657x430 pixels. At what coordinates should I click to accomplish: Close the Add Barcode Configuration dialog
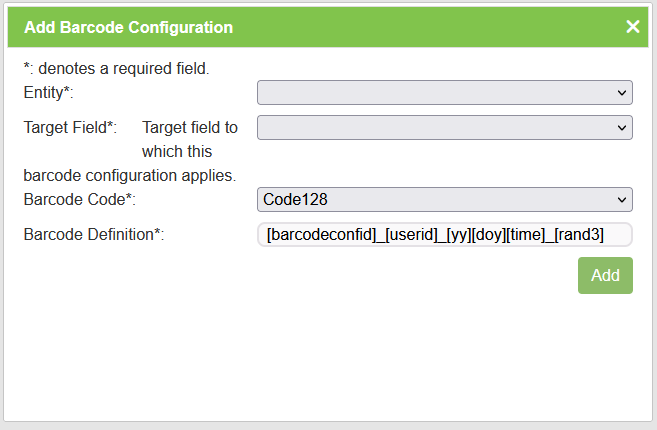coord(632,27)
